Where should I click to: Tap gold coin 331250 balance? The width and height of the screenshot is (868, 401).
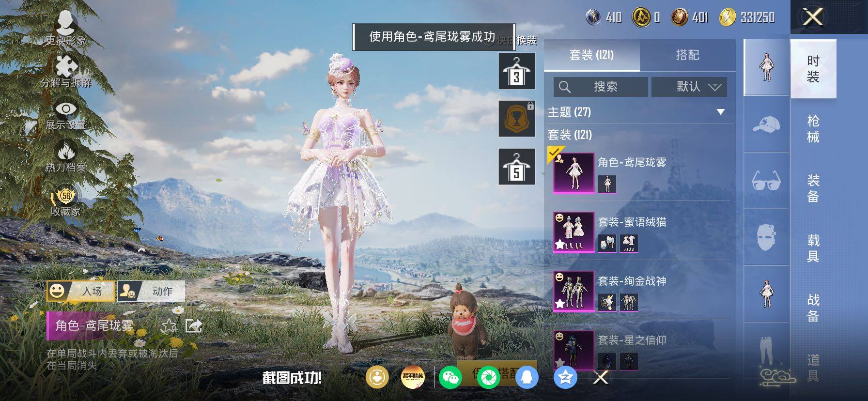747,17
